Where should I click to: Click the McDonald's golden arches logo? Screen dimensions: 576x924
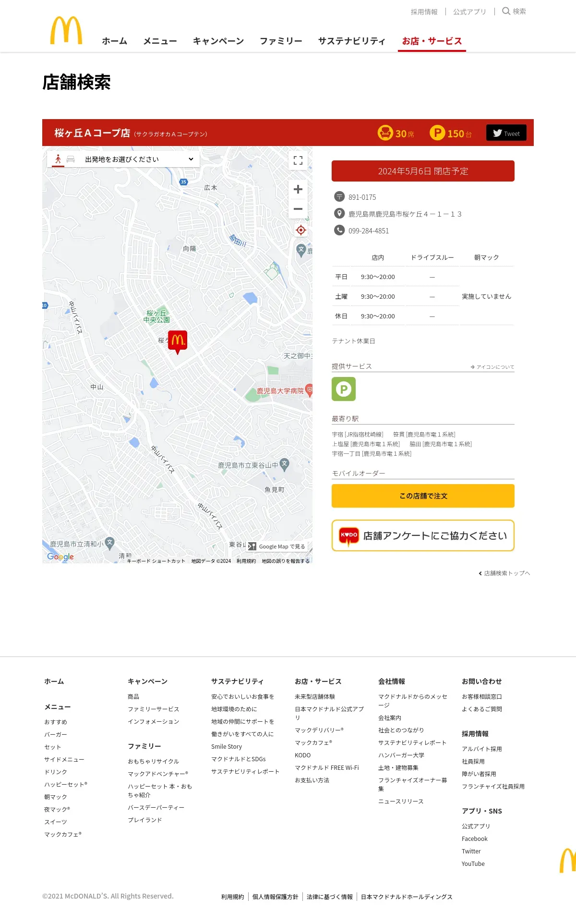click(x=66, y=30)
